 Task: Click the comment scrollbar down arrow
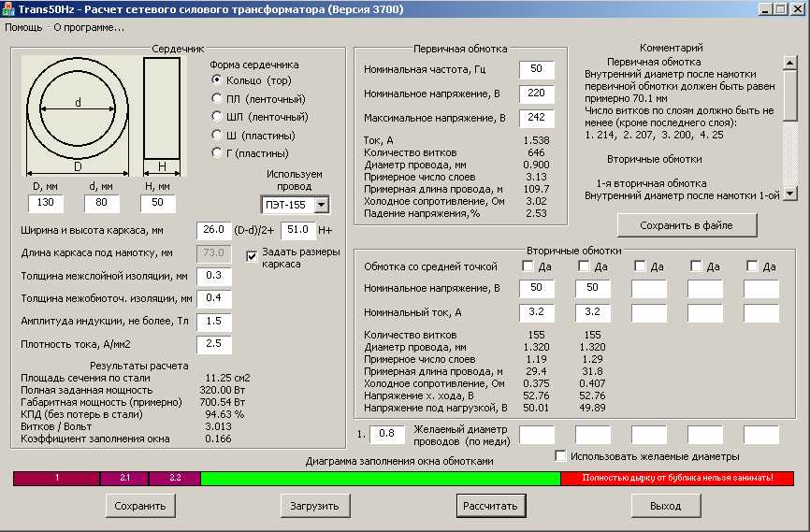[789, 194]
